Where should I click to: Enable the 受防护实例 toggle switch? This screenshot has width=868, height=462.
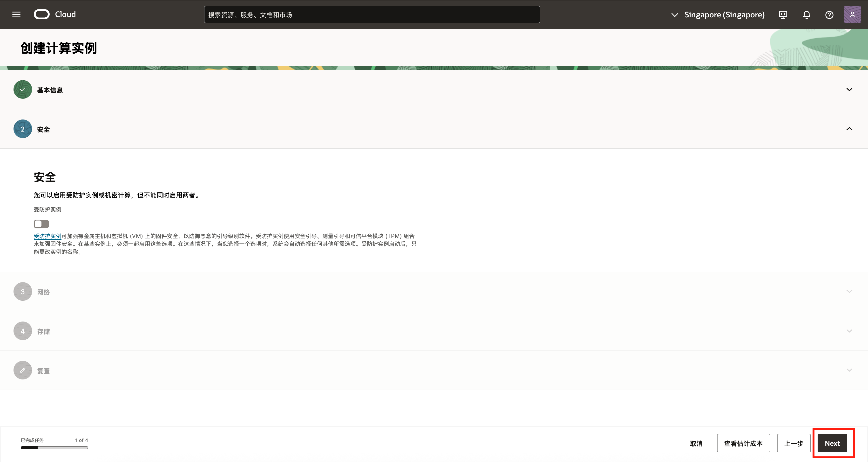tap(41, 224)
